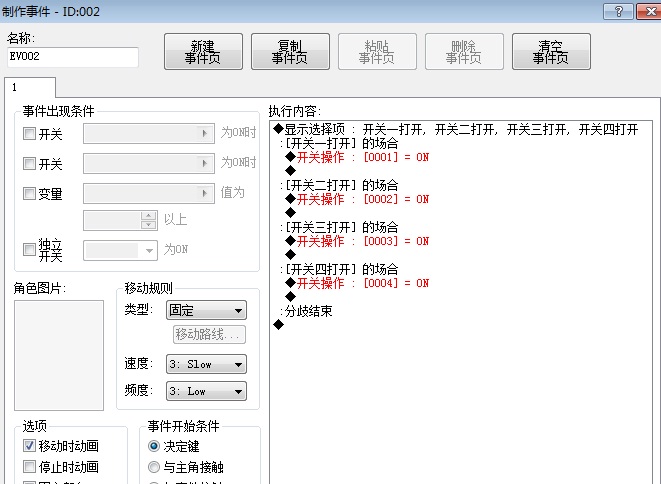Select the empty line under [0003] command
Viewport: 661px width, 484px height.
[x=290, y=255]
